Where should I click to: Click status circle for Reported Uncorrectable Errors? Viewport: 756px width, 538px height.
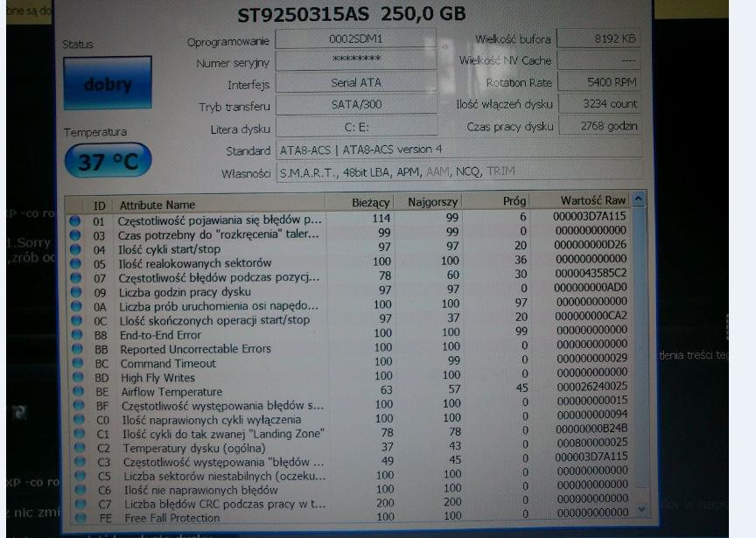(78, 348)
